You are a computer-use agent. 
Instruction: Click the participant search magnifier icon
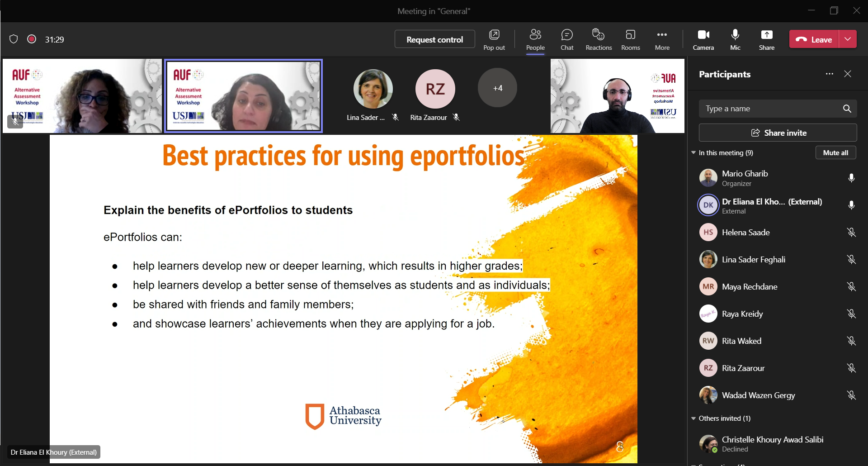pos(847,109)
